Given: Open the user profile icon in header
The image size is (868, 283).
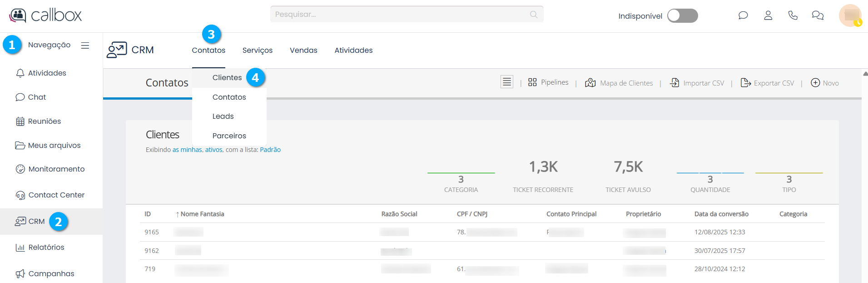Looking at the screenshot, I should click(x=768, y=15).
